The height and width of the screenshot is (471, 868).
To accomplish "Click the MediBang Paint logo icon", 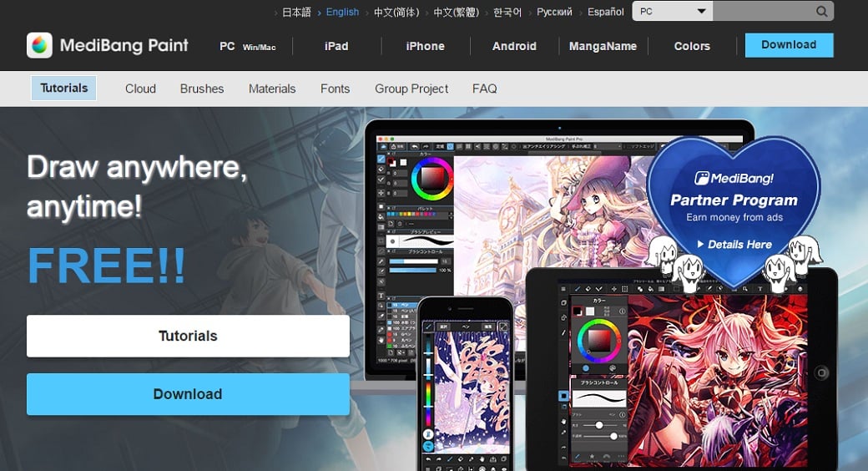I will click(x=39, y=46).
